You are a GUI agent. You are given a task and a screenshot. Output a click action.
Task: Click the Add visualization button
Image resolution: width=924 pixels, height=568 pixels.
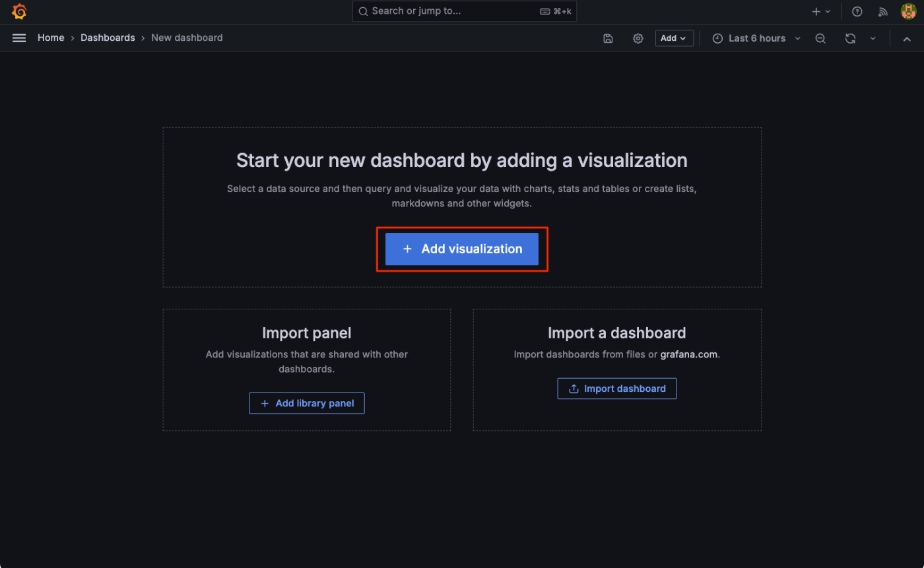(x=462, y=249)
